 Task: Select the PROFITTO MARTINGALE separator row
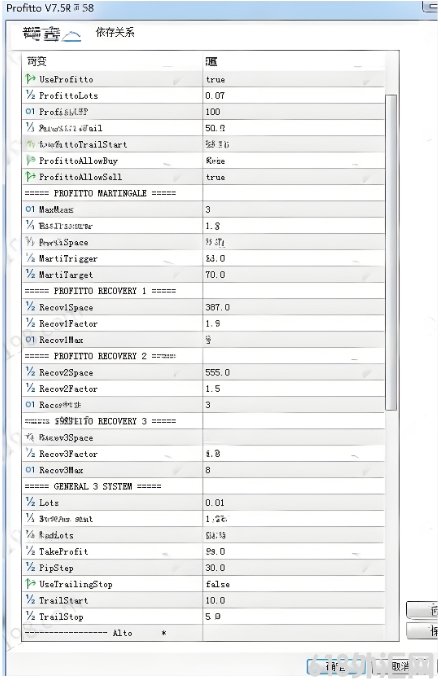point(100,193)
